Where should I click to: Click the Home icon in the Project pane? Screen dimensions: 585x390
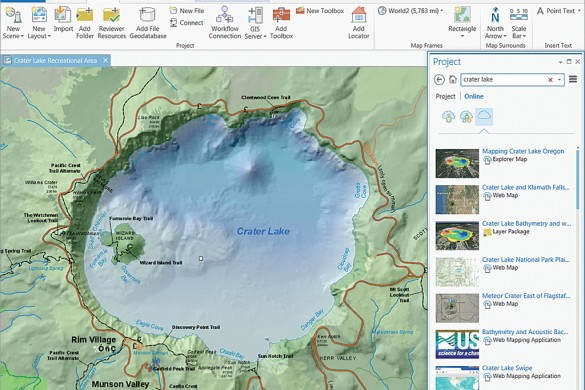pyautogui.click(x=453, y=79)
